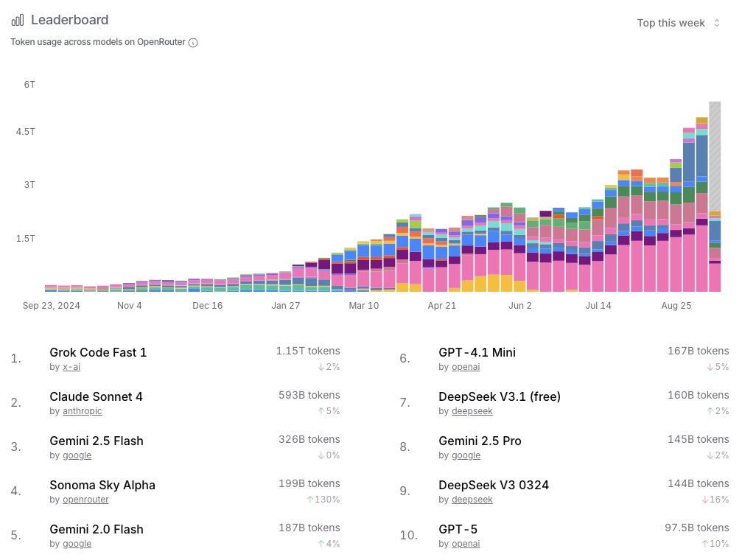Open the openrouter provider link under Sonoma Sky Alpha
The width and height of the screenshot is (742, 560).
[85, 500]
